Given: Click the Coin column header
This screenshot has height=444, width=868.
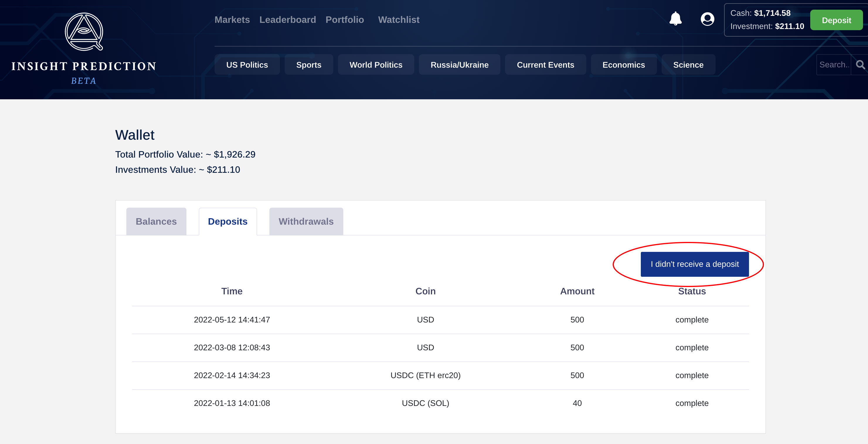Looking at the screenshot, I should (x=425, y=291).
